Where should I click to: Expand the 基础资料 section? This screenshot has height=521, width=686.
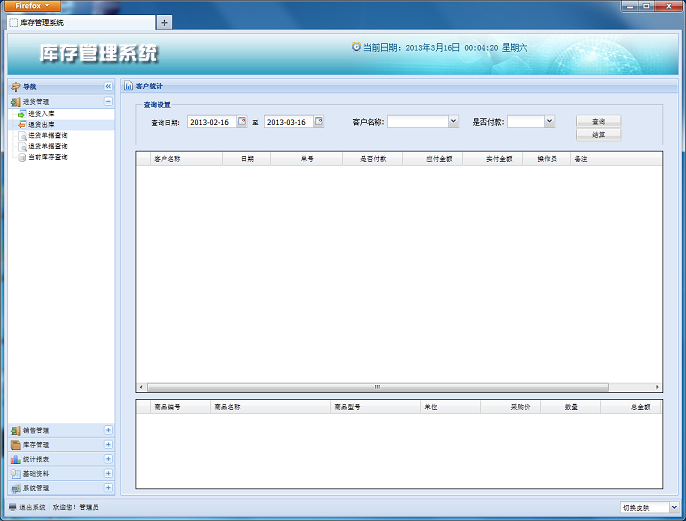click(x=108, y=474)
